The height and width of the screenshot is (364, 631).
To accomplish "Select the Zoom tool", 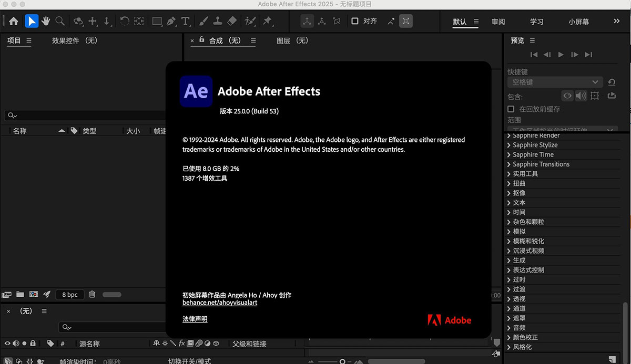I will click(59, 21).
